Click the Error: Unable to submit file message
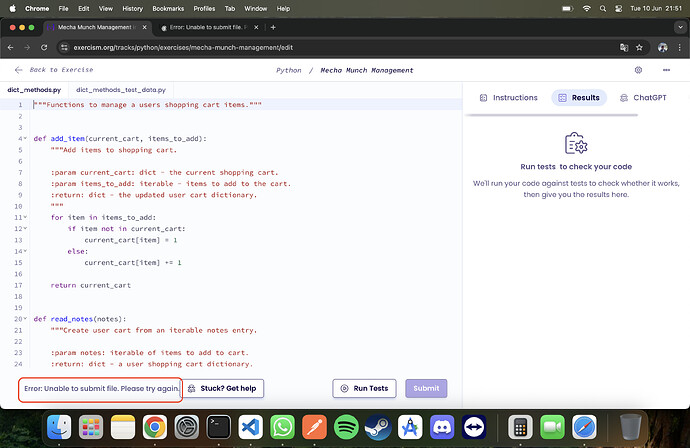 point(102,389)
